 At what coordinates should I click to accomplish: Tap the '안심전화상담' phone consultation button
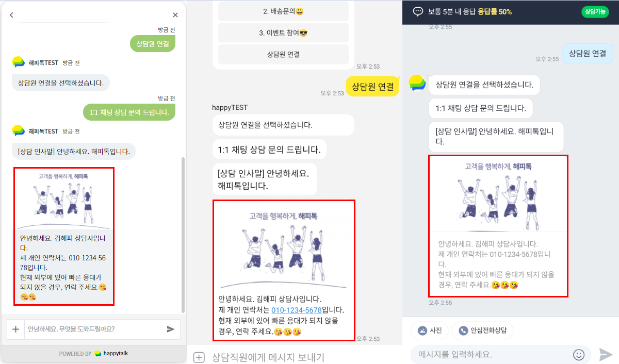(x=482, y=330)
